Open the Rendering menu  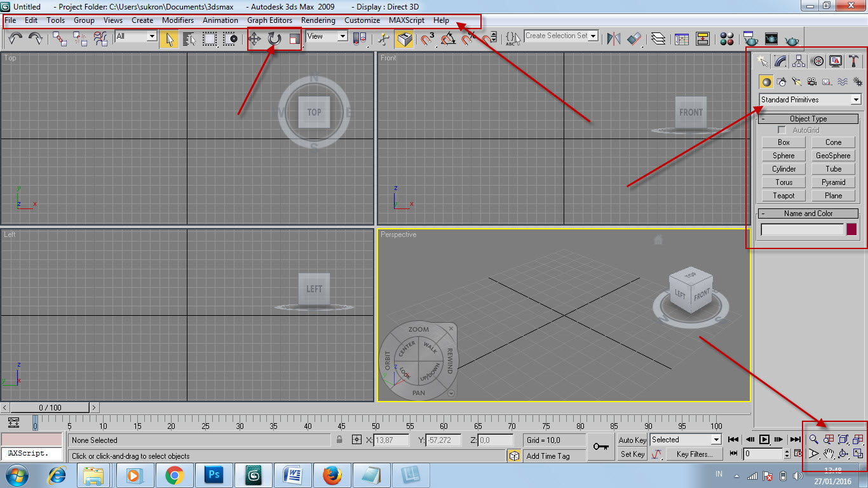click(x=318, y=20)
